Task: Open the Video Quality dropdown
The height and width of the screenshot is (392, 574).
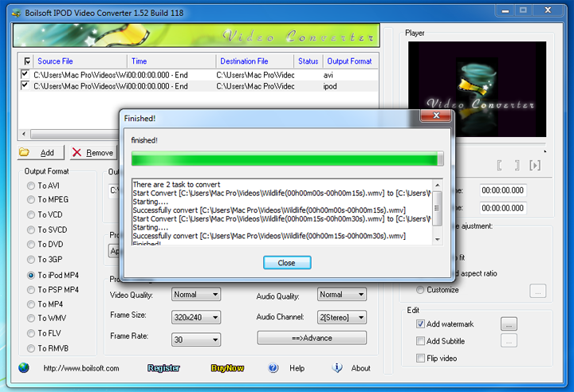Action: click(x=196, y=294)
